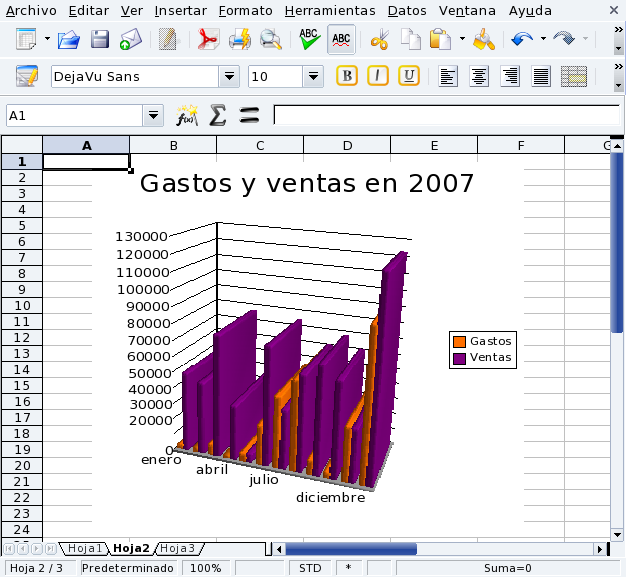Open the Function Wizard icon
Viewport: 626px width, 577px height.
click(186, 116)
